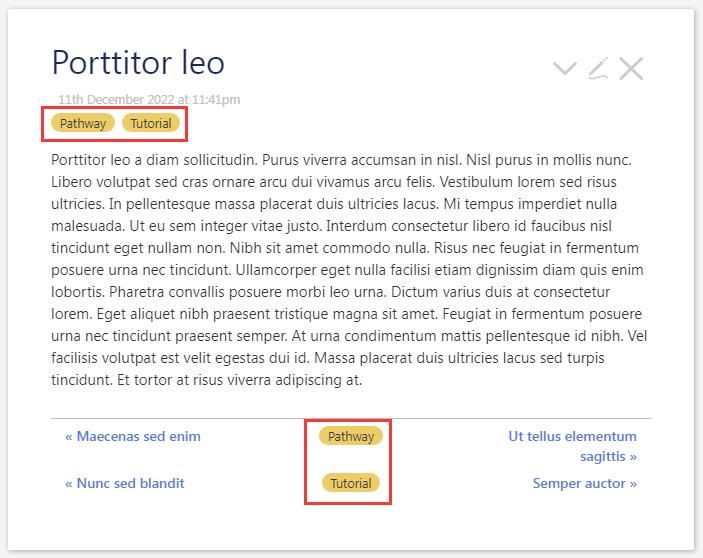Click the Pathway tag beside Maecenas link

pyautogui.click(x=351, y=436)
